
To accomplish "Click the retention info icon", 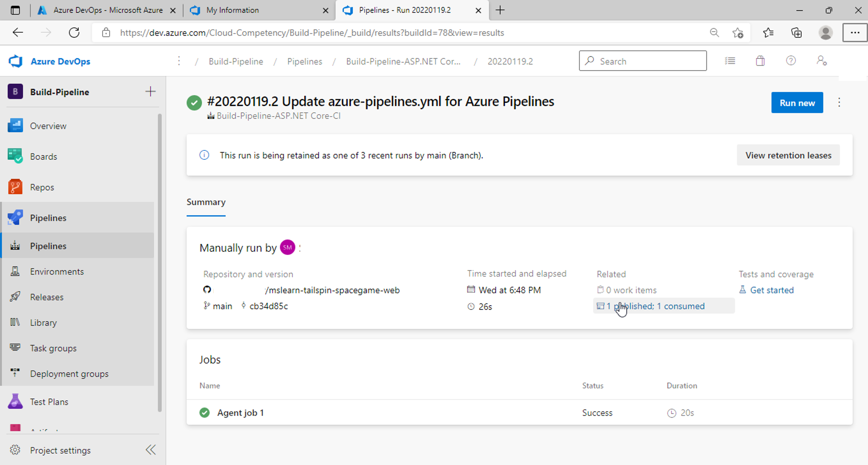I will (x=204, y=155).
